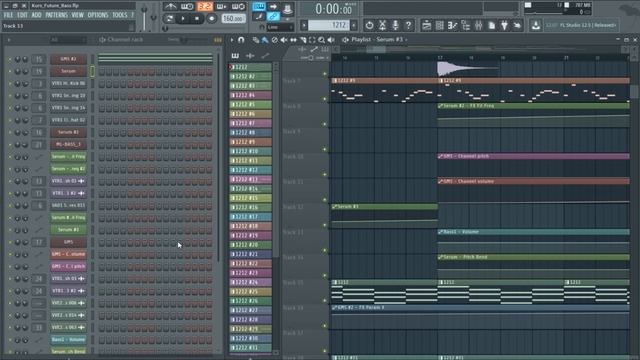
Task: Select pattern 1212 #4 in picker
Action: tap(250, 96)
